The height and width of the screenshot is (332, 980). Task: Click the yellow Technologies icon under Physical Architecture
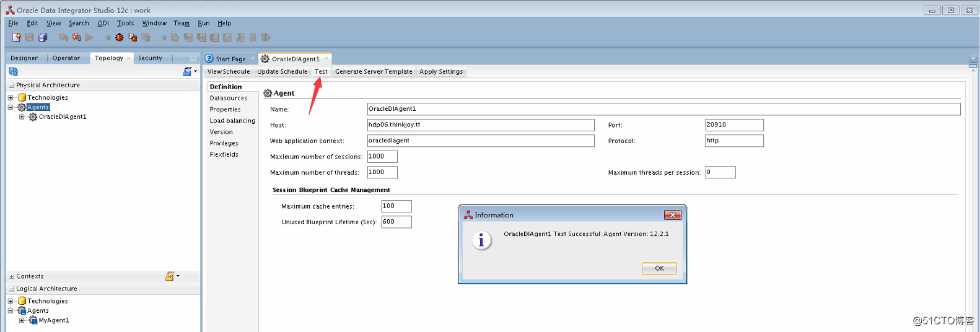(x=22, y=97)
